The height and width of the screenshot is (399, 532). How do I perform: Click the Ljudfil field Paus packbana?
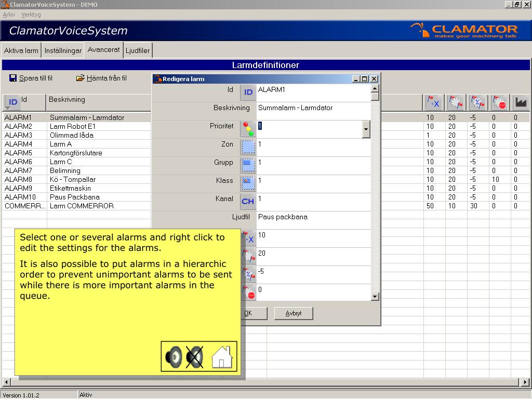(313, 220)
